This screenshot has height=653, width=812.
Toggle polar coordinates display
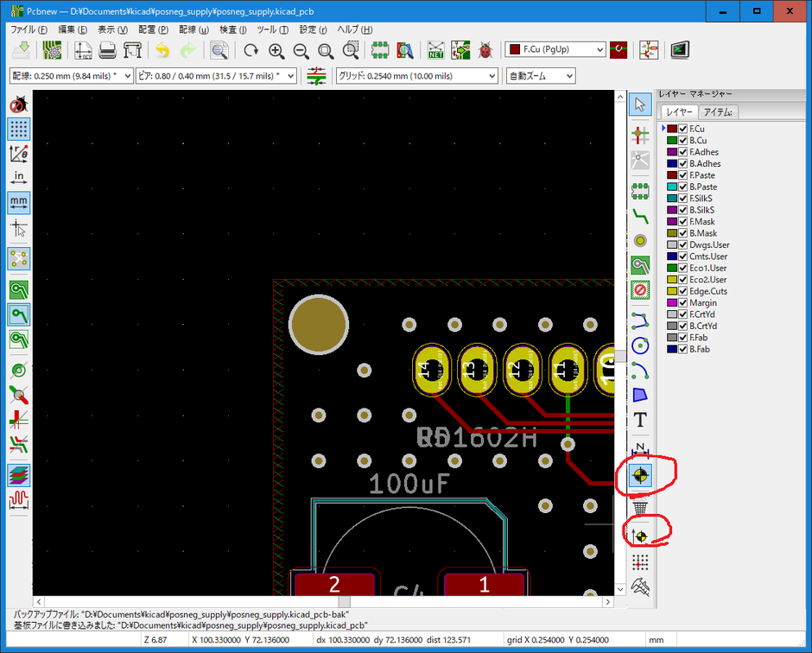click(x=19, y=154)
